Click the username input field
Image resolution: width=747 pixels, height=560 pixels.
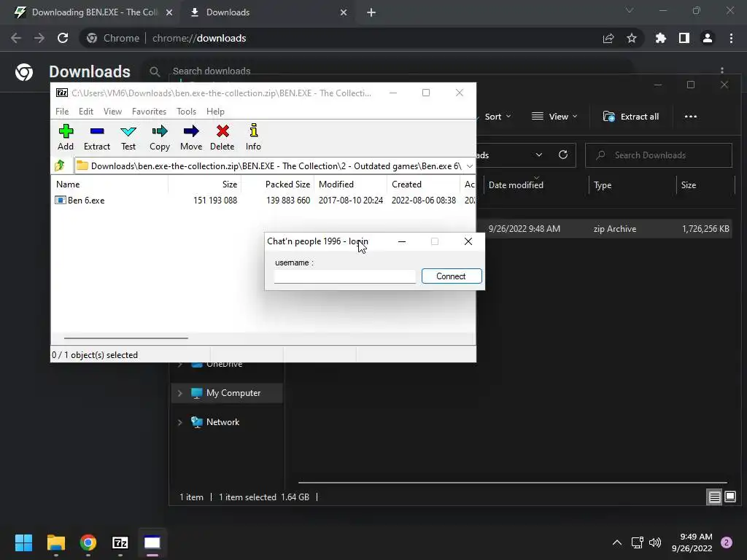coord(345,276)
